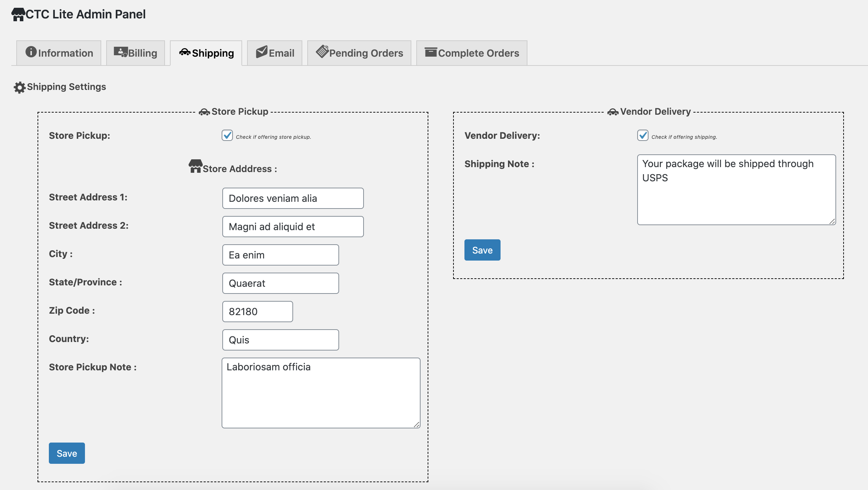The image size is (868, 490).
Task: Uncheck the Store Pickup checkbox
Action: [x=227, y=135]
